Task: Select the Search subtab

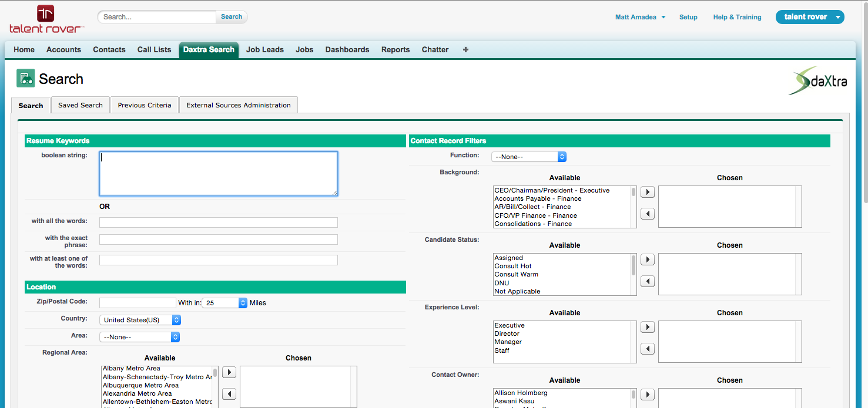Action: tap(31, 106)
